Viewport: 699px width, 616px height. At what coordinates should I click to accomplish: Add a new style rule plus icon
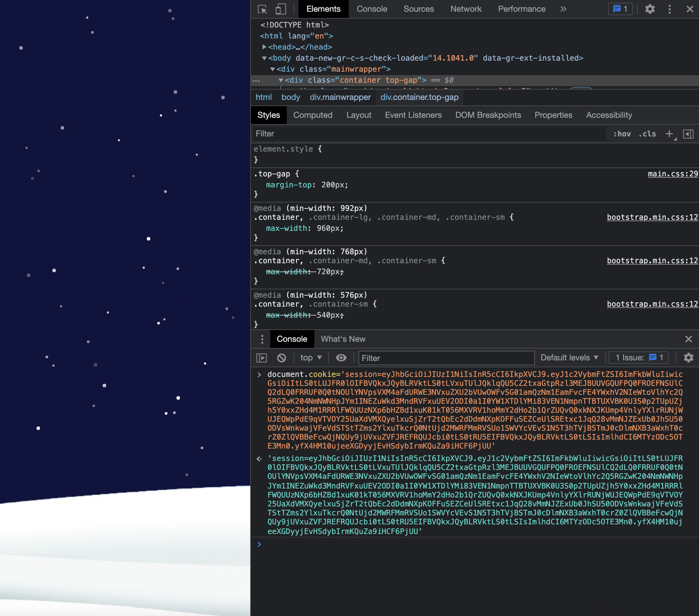coord(669,134)
